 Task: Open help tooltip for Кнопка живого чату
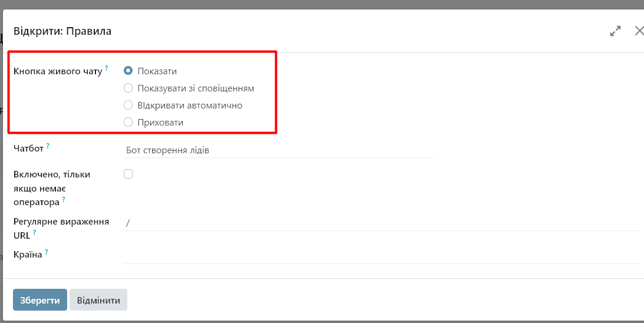(x=107, y=68)
